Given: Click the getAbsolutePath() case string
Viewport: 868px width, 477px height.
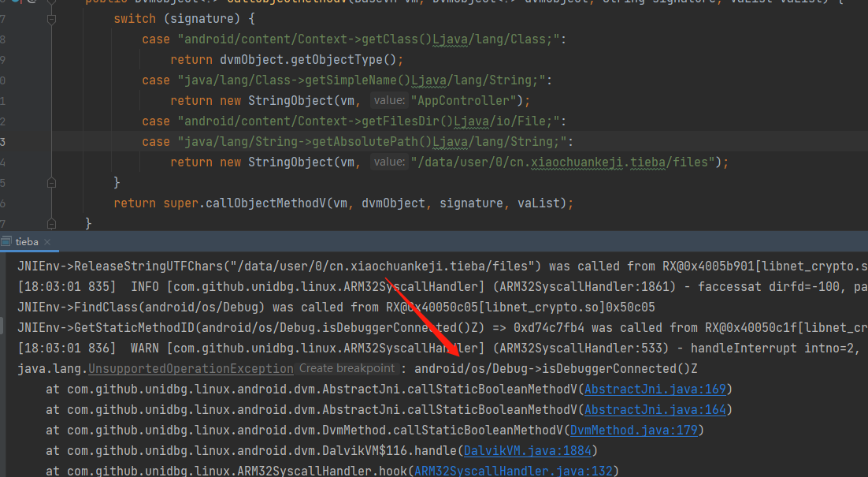Looking at the screenshot, I should click(x=372, y=142).
